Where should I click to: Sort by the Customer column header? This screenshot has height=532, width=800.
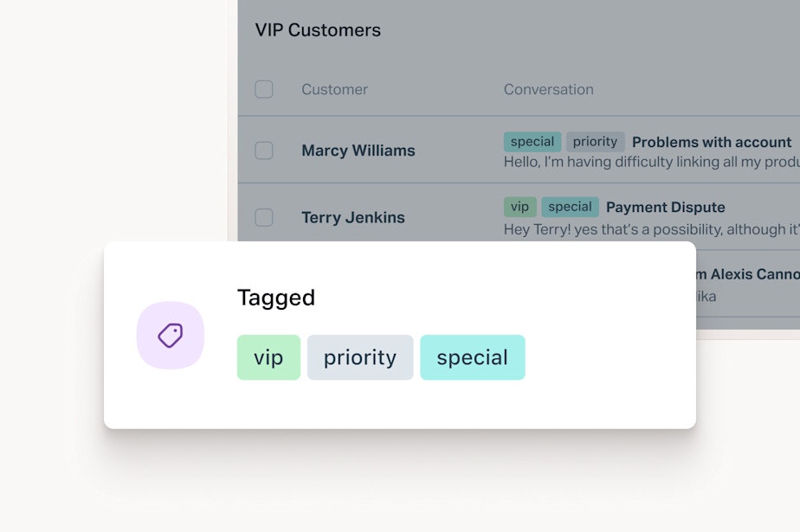[335, 90]
